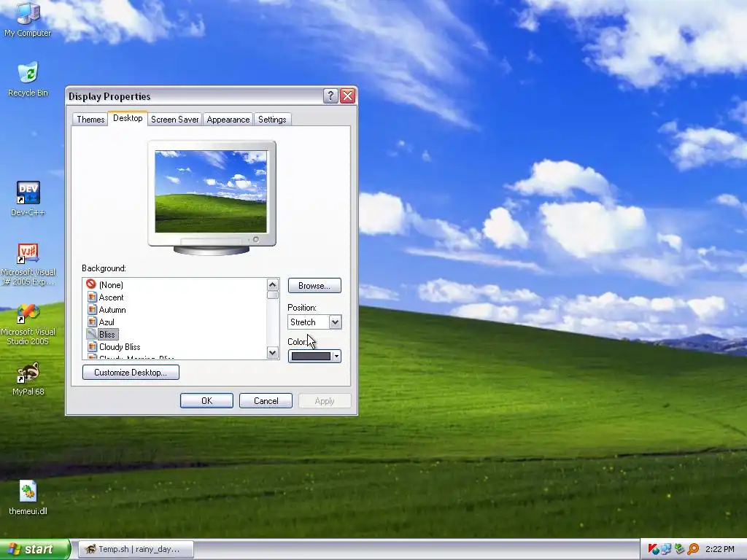Select '(None)' text in background list

[x=111, y=285]
